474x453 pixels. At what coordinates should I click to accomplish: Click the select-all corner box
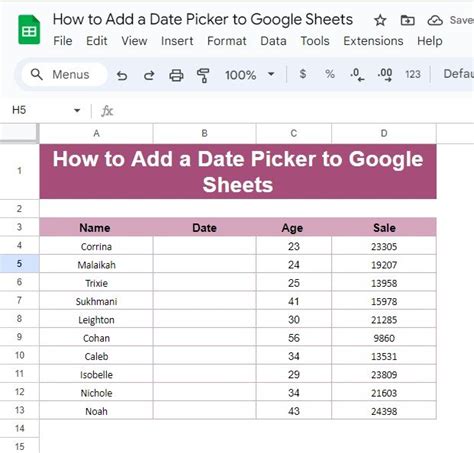(19, 133)
